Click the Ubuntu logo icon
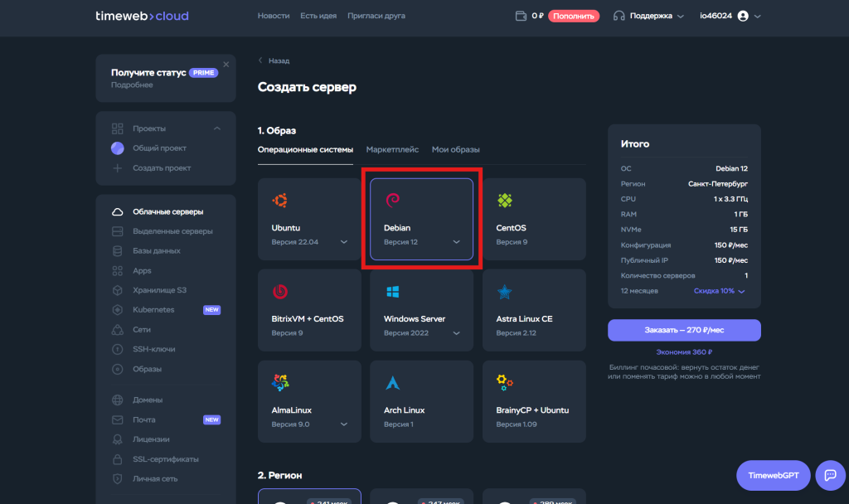This screenshot has height=504, width=849. point(280,201)
